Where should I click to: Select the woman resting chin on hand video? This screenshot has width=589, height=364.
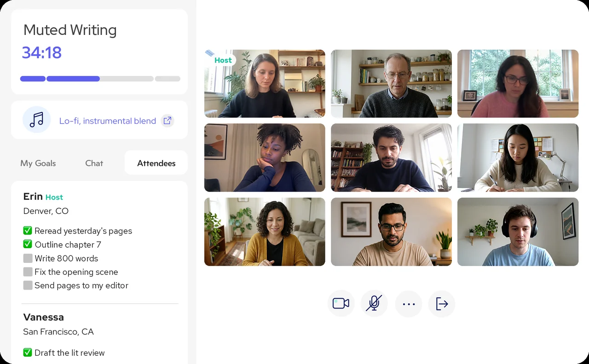[265, 158]
